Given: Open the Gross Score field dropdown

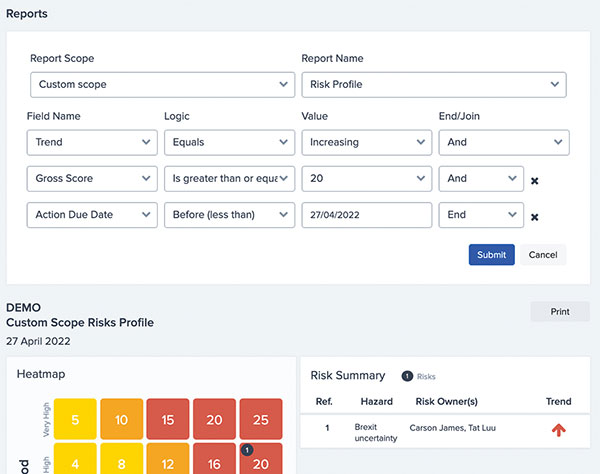Looking at the screenshot, I should point(92,179).
